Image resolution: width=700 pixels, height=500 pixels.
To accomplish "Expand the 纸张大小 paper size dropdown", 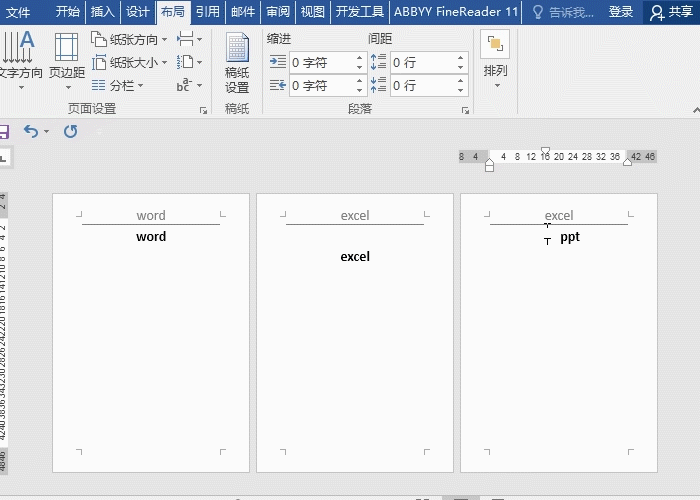I will coord(130,63).
